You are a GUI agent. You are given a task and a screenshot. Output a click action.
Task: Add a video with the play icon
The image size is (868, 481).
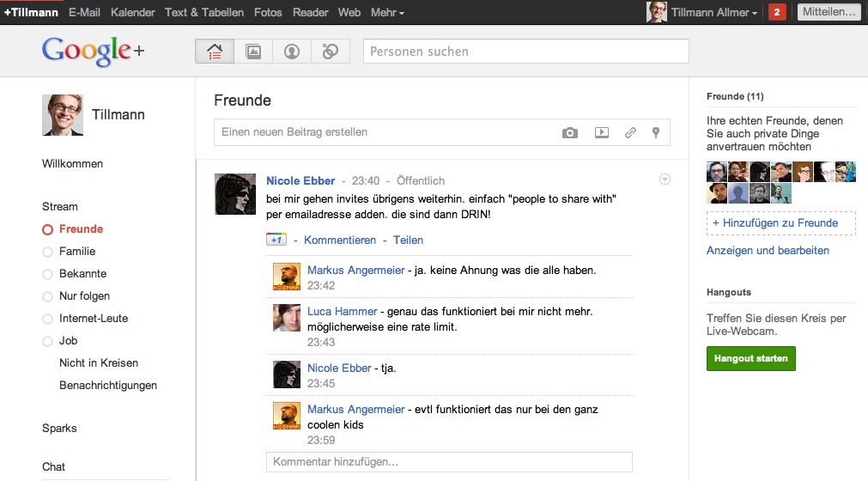(602, 133)
